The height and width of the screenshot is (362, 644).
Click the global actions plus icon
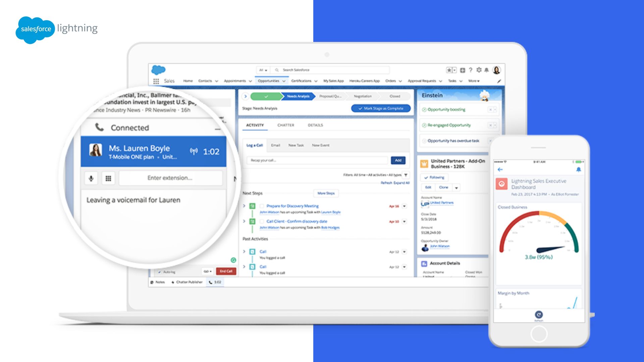pos(463,70)
